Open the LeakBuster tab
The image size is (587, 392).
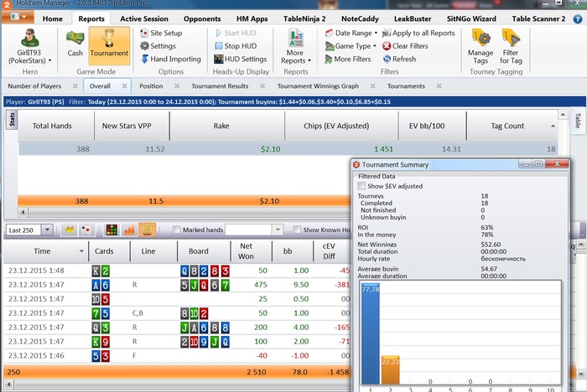pyautogui.click(x=413, y=18)
